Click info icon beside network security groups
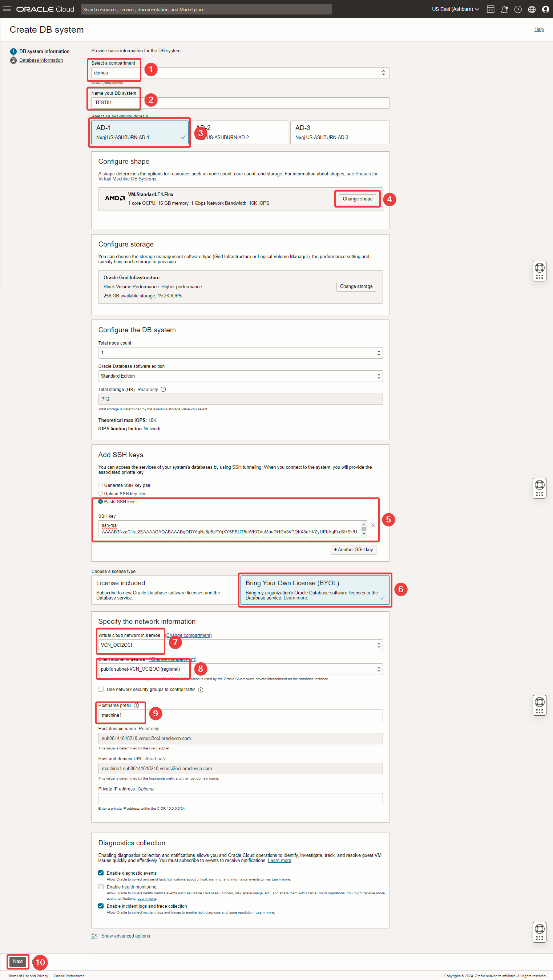Image resolution: width=553 pixels, height=980 pixels. [201, 690]
